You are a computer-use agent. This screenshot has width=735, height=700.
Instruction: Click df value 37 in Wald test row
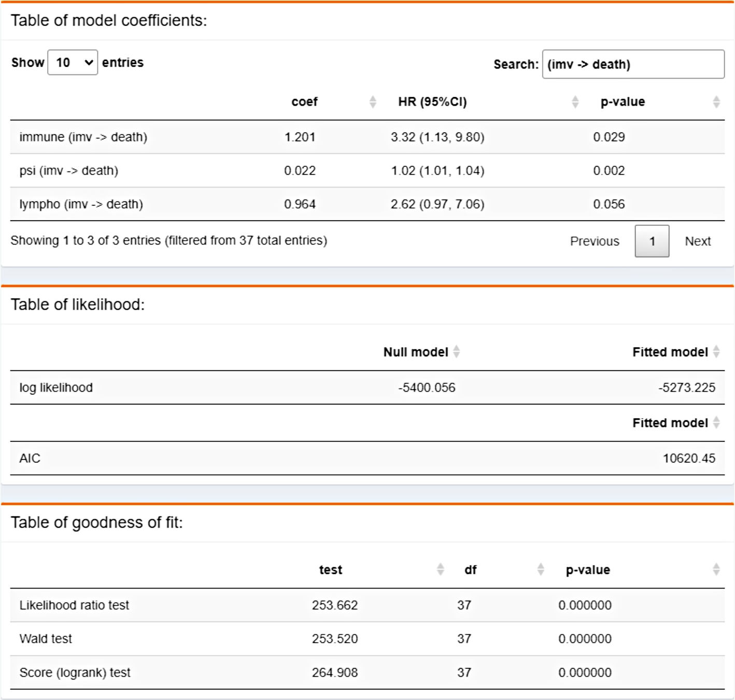(x=464, y=639)
